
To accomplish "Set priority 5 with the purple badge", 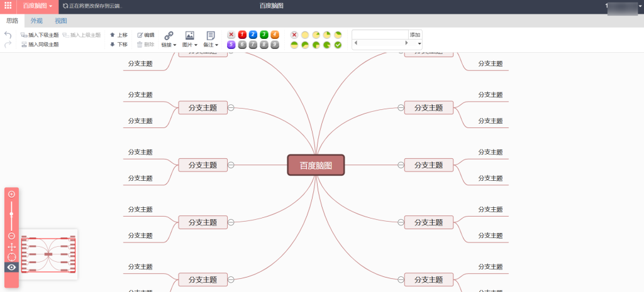I will [x=231, y=45].
